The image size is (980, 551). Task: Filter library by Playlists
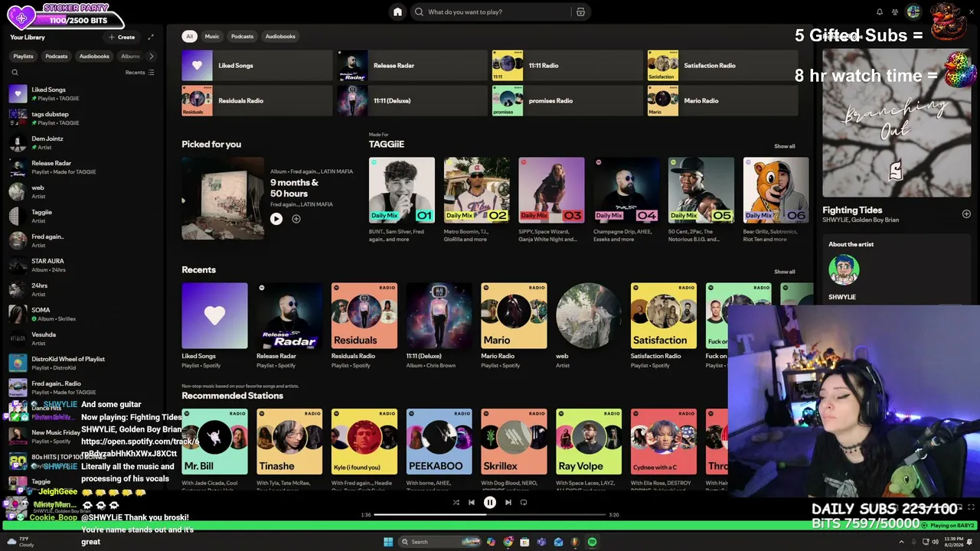pyautogui.click(x=23, y=56)
